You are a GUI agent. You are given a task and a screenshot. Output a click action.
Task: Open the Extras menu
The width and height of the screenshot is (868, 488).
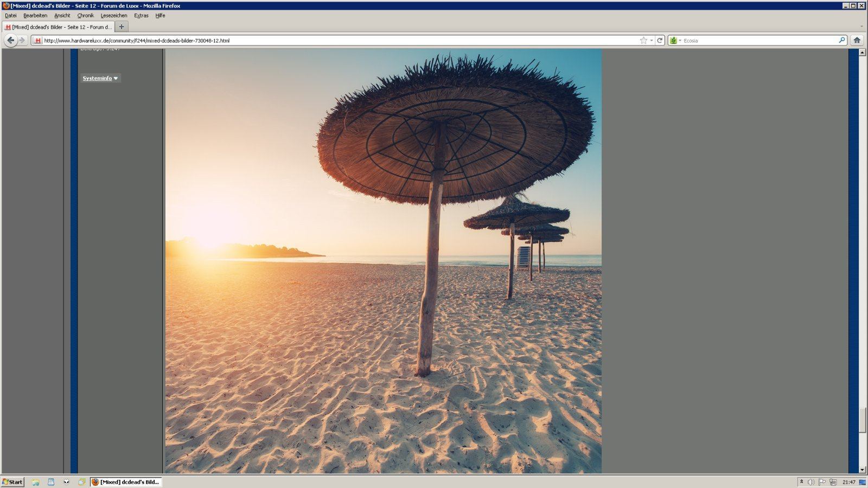pyautogui.click(x=142, y=16)
